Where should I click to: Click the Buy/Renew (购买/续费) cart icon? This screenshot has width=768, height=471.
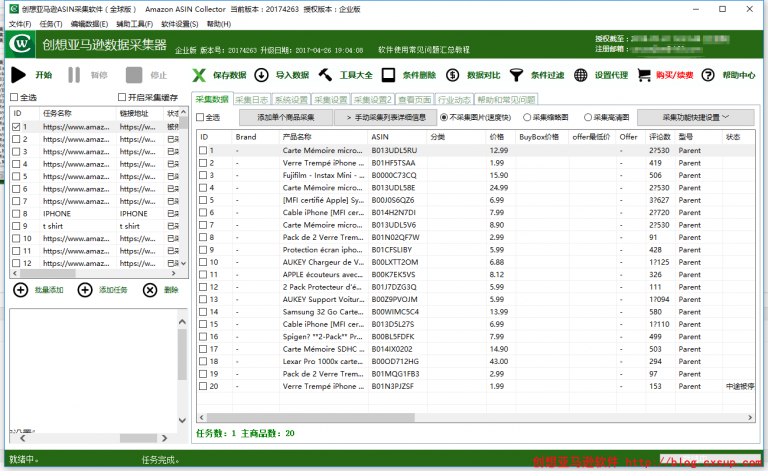click(644, 75)
